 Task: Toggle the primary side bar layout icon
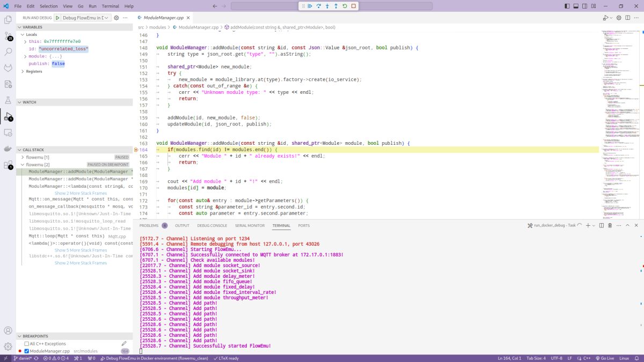(x=568, y=6)
